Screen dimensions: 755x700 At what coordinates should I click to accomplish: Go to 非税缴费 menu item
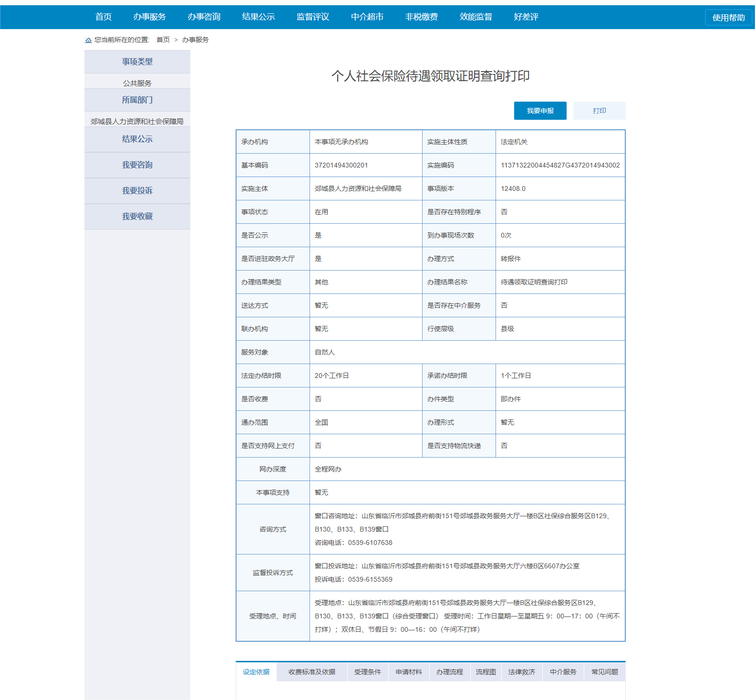coord(422,17)
